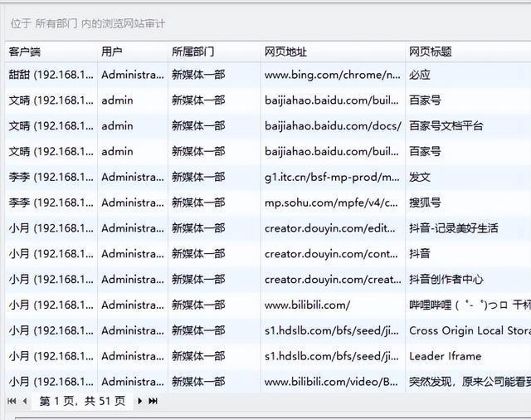The width and height of the screenshot is (531, 420).
Task: Sort by the 网页地址 column header
Action: [x=333, y=51]
